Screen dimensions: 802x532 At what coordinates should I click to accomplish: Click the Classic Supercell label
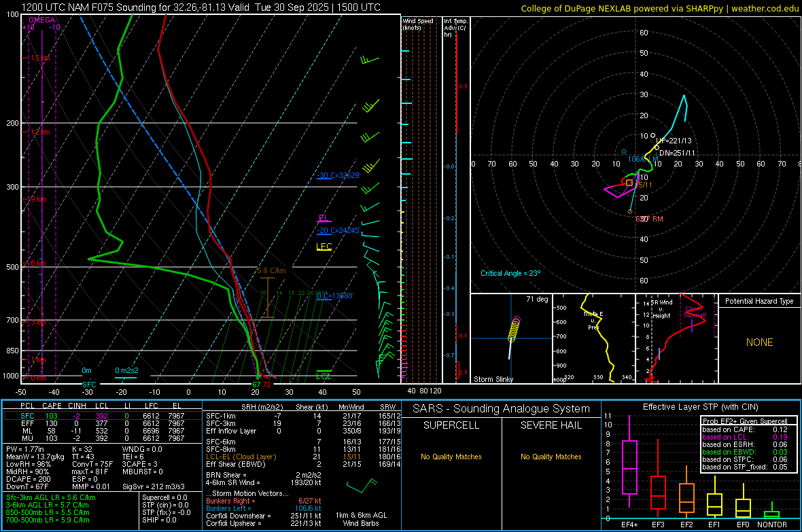tap(695, 312)
